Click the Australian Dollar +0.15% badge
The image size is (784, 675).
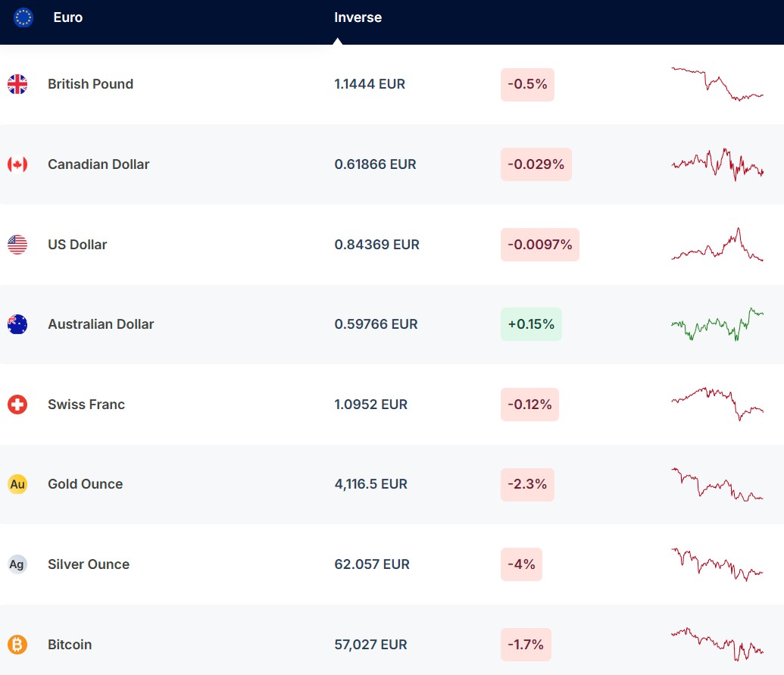pos(531,324)
